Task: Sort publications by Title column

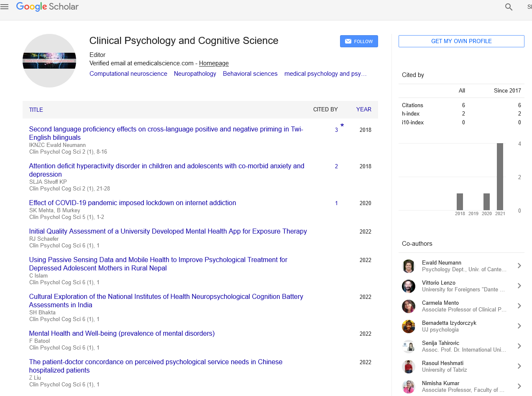Action: pyautogui.click(x=36, y=110)
